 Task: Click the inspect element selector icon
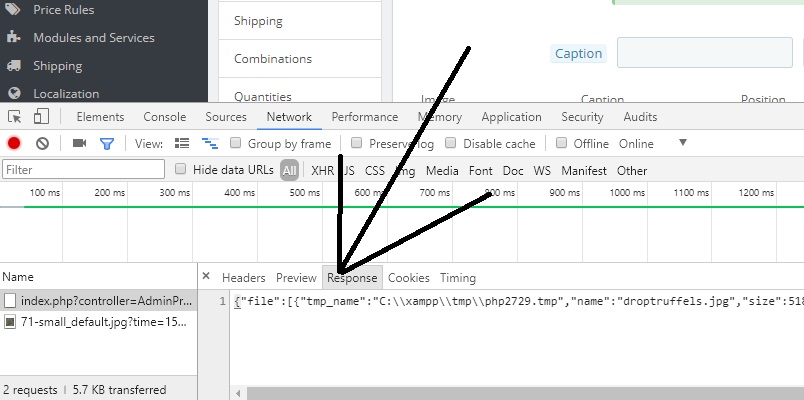15,117
